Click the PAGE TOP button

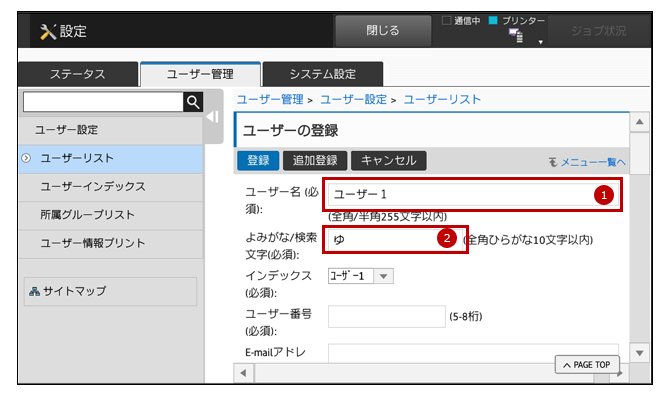[x=587, y=365]
